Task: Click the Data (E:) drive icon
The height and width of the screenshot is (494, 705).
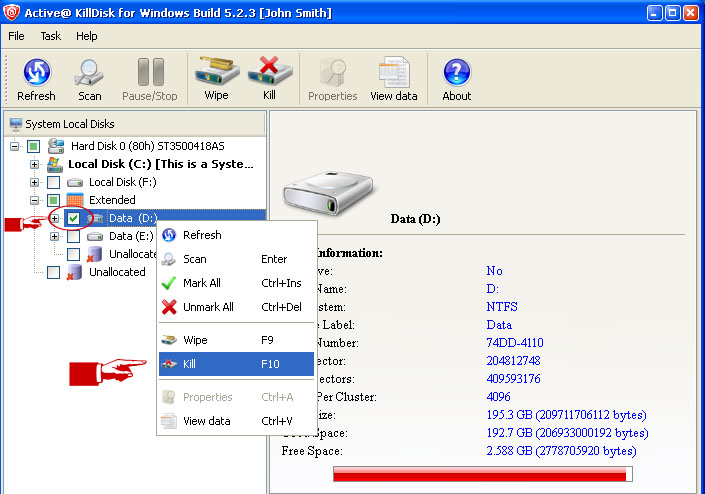Action: point(95,236)
